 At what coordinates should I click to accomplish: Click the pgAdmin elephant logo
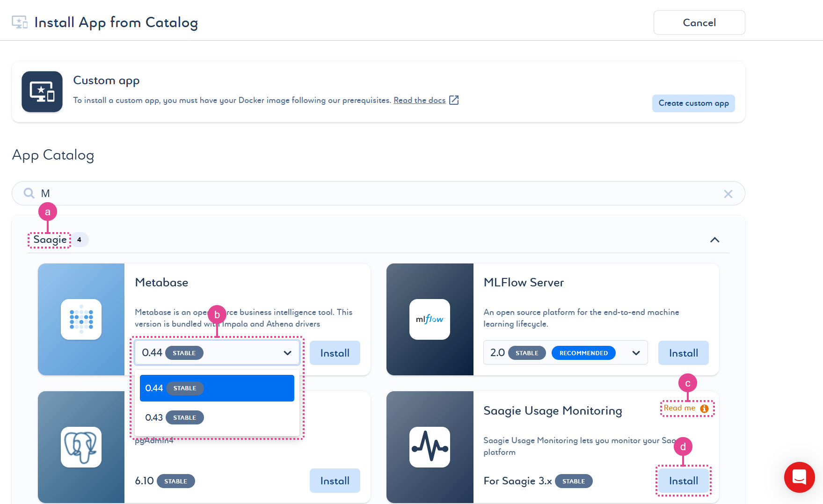click(81, 447)
